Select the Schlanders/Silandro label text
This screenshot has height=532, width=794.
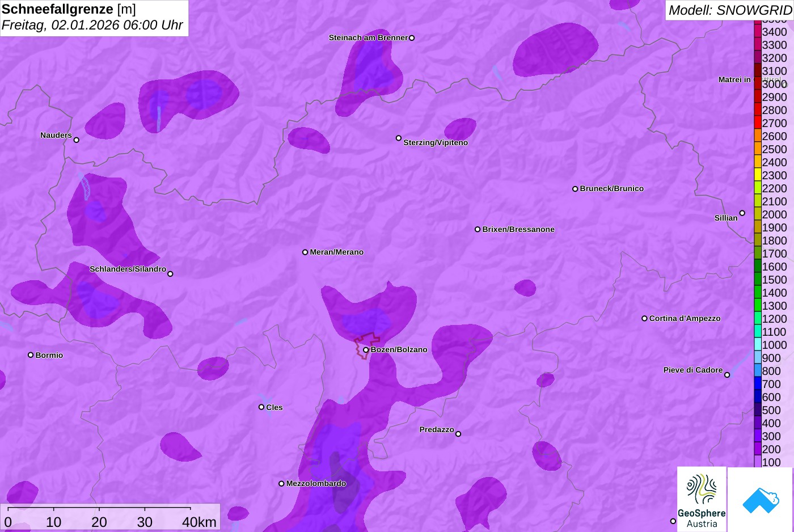(x=128, y=269)
